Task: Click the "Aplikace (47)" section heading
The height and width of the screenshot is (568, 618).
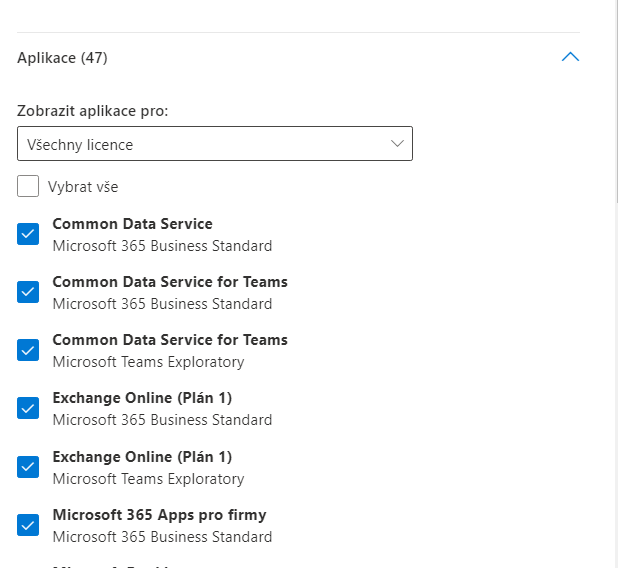Action: point(62,58)
